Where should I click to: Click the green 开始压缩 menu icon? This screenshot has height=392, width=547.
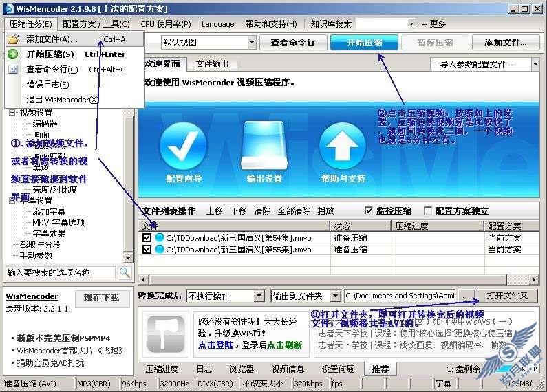(x=13, y=54)
